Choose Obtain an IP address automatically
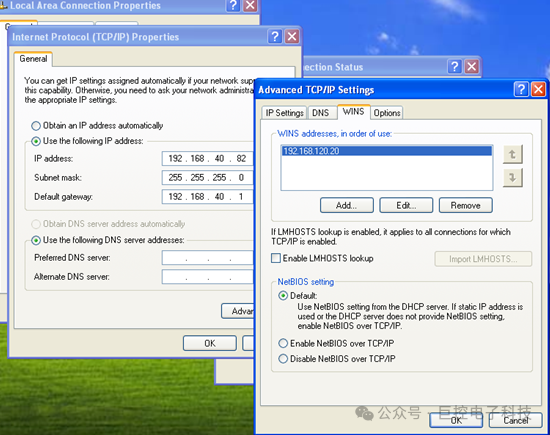Screen dimensions: 550x435 36,126
